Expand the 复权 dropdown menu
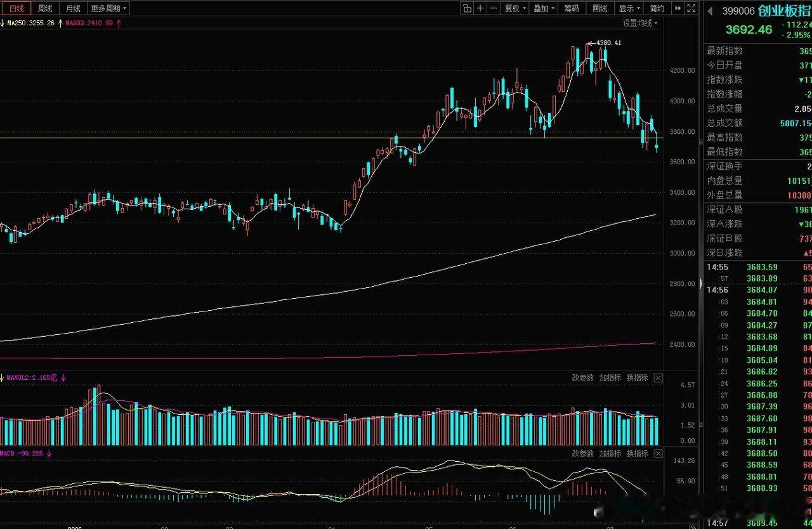Screen dimensions: 812x529 click(516, 8)
